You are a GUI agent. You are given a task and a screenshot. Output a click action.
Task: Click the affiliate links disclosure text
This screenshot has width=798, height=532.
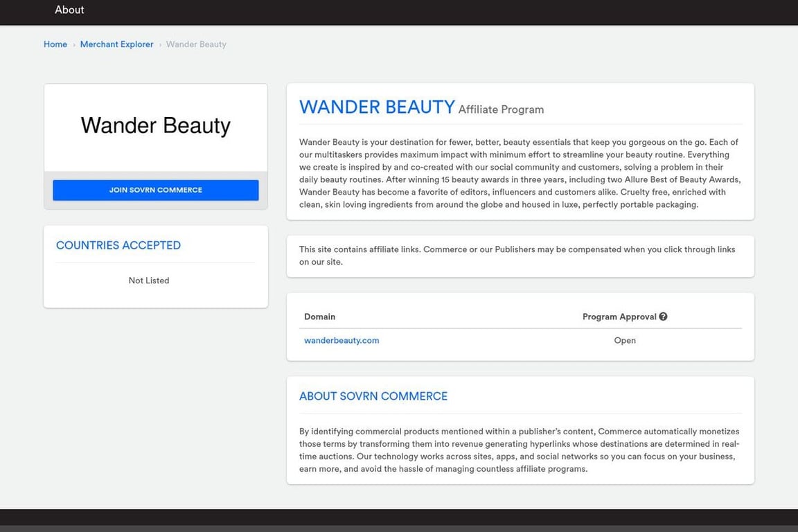point(517,256)
